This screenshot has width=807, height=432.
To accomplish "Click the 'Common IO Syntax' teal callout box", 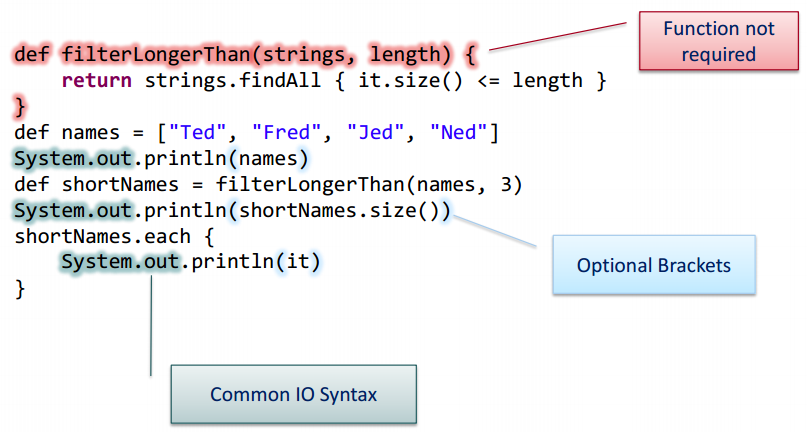I will point(293,394).
